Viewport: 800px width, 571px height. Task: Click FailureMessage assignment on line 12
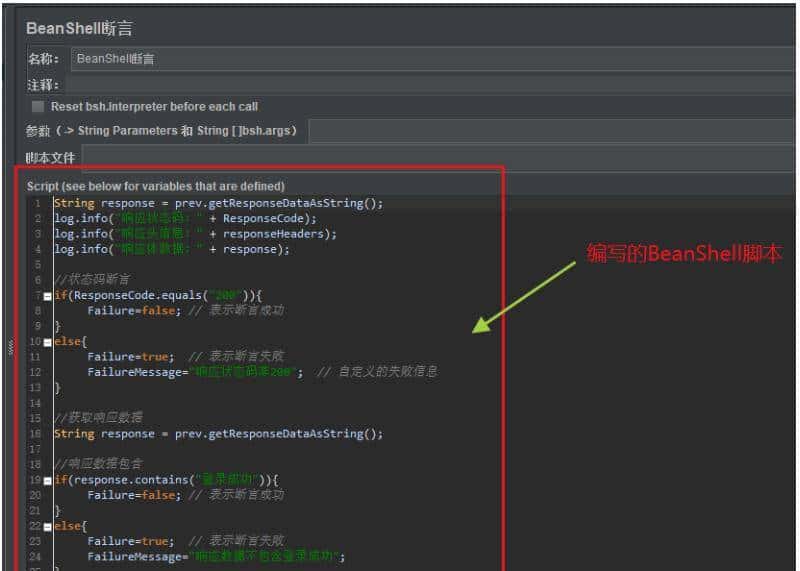point(195,372)
